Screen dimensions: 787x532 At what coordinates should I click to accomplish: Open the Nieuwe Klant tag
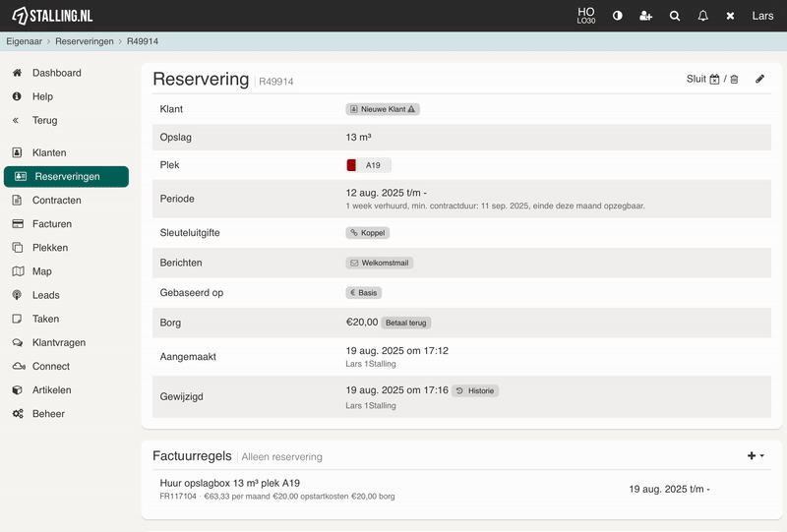tap(383, 109)
